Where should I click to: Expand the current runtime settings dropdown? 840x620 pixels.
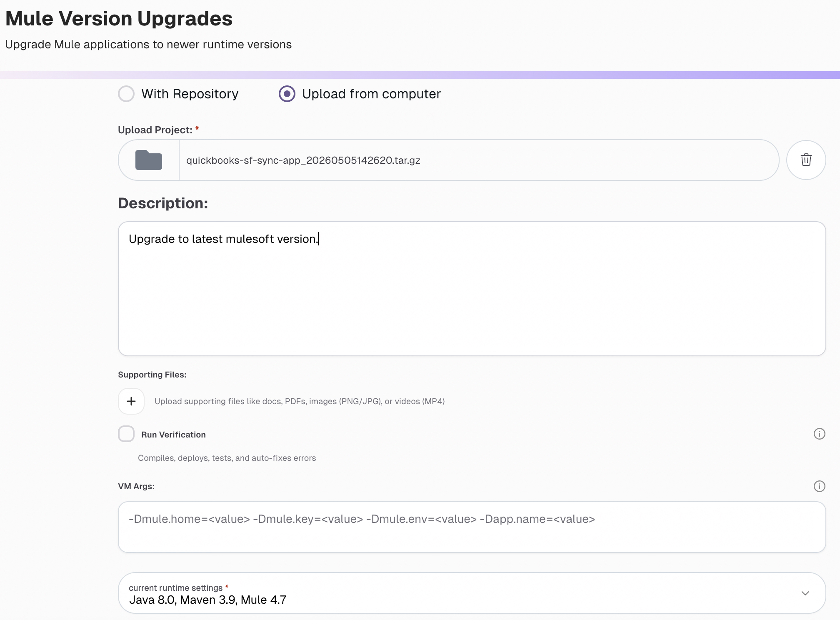point(472,593)
